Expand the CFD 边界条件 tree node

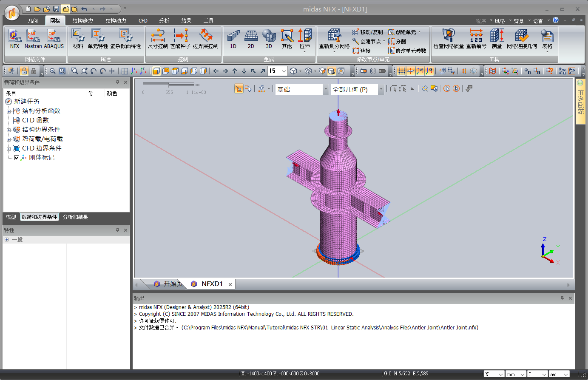click(9, 149)
